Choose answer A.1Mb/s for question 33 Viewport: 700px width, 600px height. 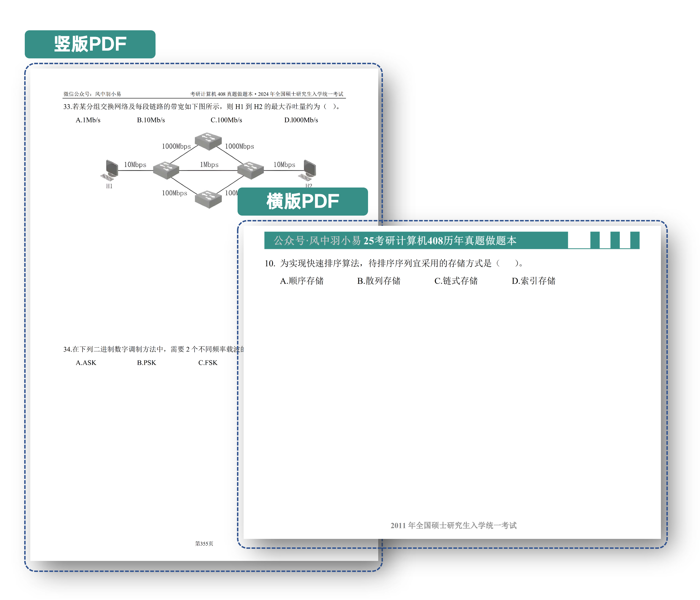point(88,120)
